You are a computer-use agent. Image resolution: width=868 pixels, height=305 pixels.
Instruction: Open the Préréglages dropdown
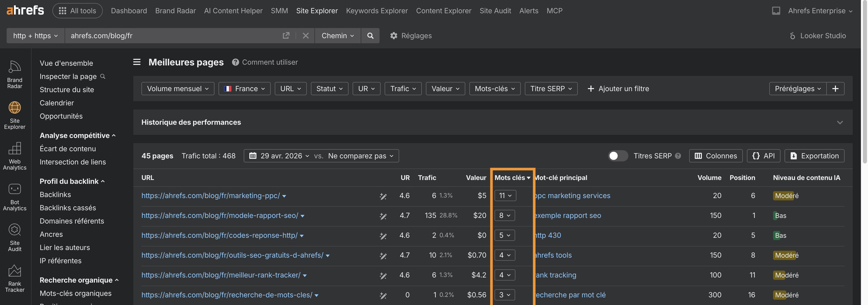pyautogui.click(x=798, y=88)
